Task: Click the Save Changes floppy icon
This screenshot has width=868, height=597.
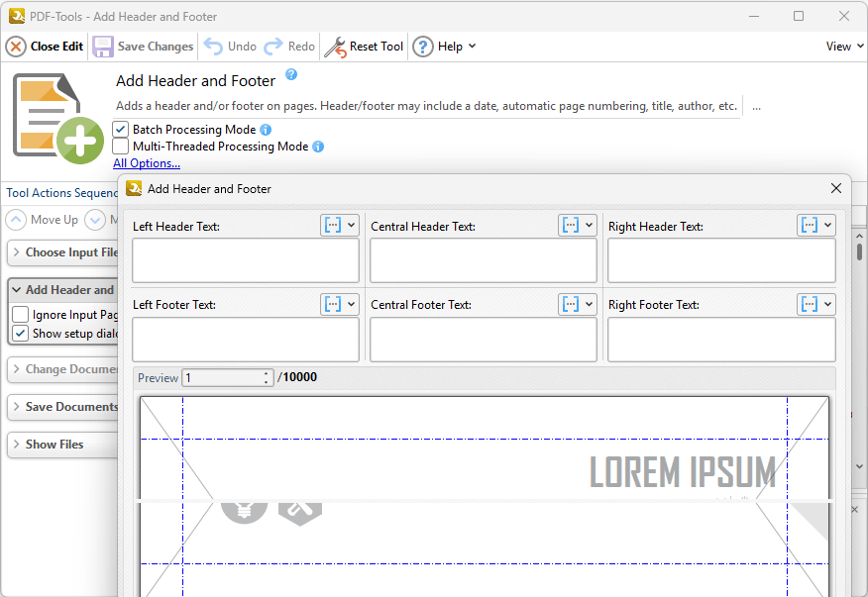Action: click(x=103, y=47)
